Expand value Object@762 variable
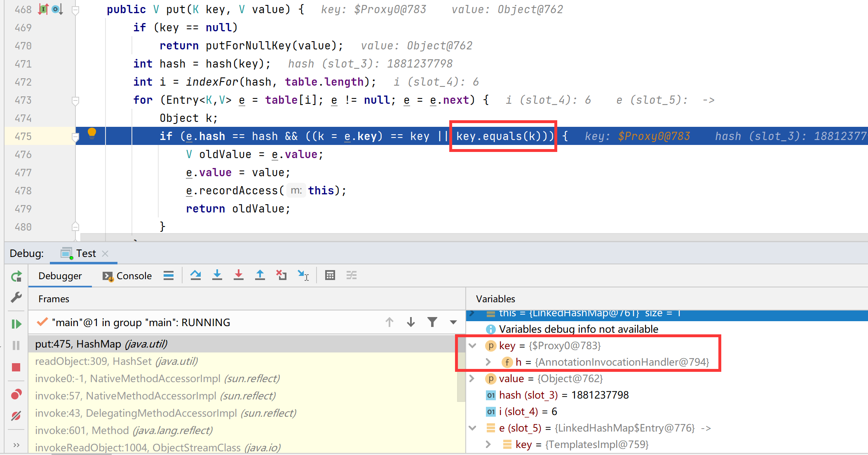868x455 pixels. (472, 379)
